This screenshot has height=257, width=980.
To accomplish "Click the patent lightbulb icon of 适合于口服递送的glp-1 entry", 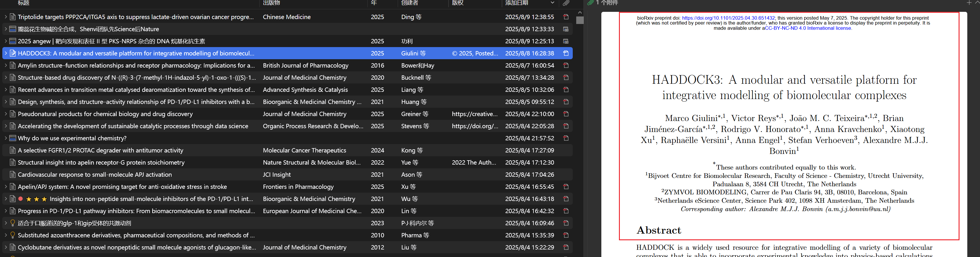I will [x=12, y=223].
